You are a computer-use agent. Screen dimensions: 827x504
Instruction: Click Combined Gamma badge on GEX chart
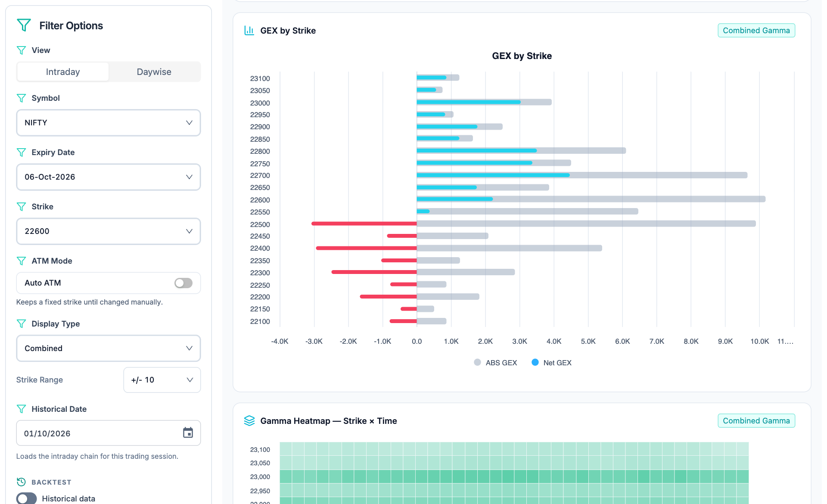756,31
